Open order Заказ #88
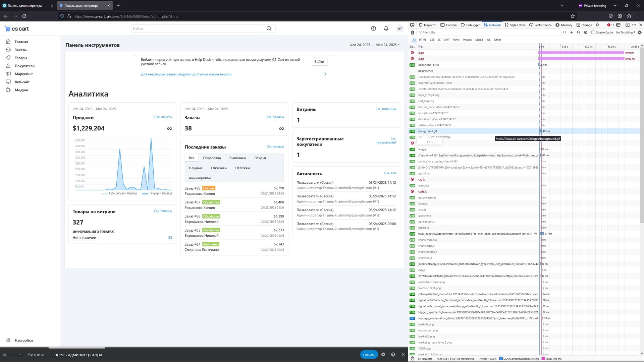The width and height of the screenshot is (644, 362). pos(192,188)
